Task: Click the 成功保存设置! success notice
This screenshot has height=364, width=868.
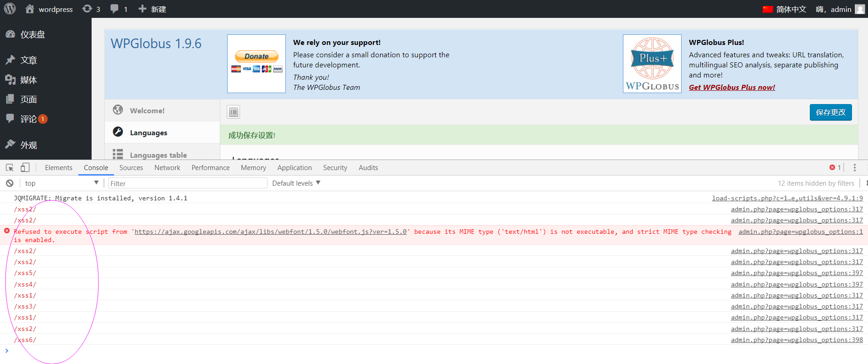Action: (252, 135)
